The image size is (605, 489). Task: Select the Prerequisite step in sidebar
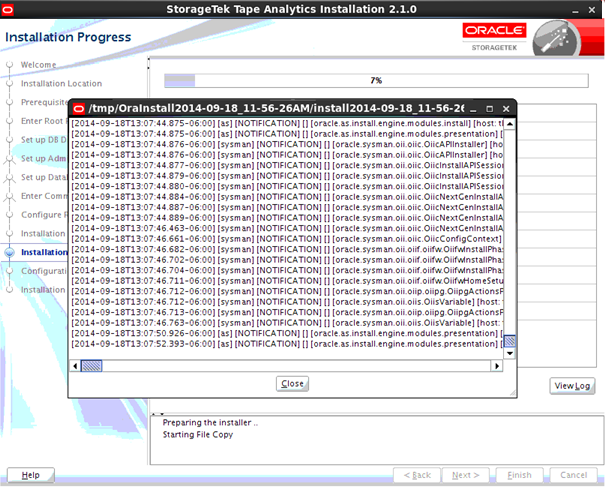tap(44, 102)
